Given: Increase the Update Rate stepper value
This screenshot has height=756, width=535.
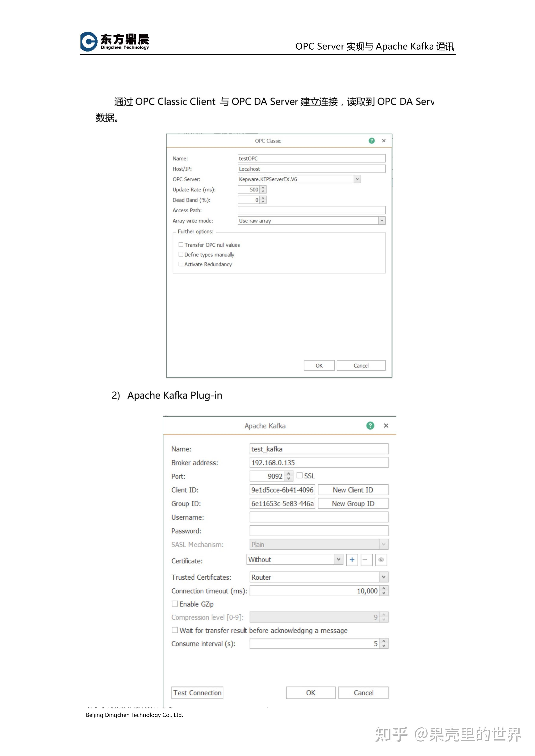Looking at the screenshot, I should (x=263, y=188).
